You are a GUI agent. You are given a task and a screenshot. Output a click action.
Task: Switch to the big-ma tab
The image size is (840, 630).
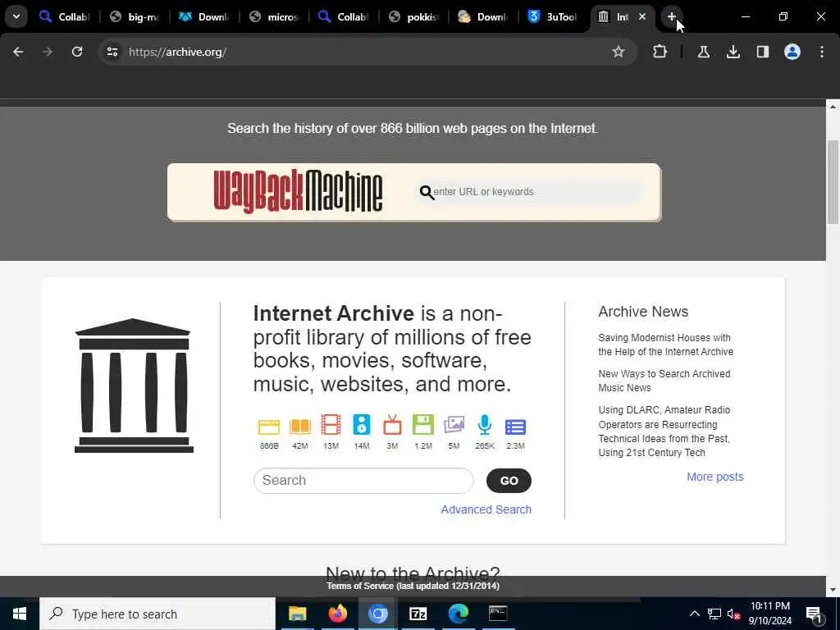pyautogui.click(x=135, y=16)
